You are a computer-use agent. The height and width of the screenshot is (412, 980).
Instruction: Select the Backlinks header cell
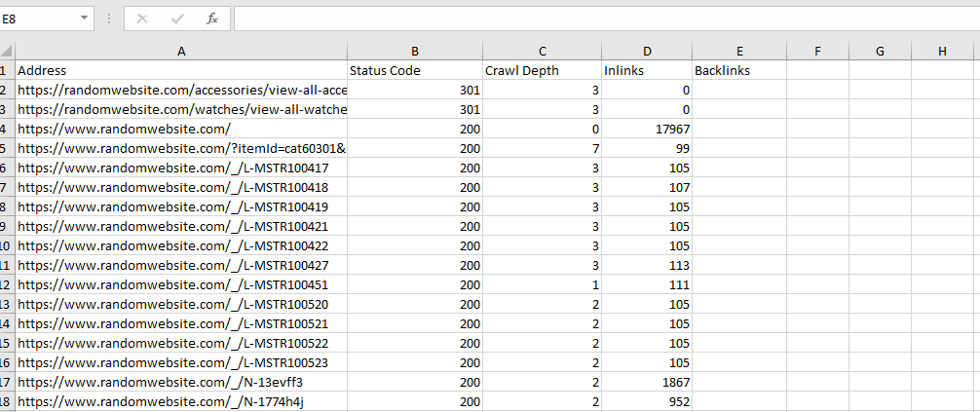pyautogui.click(x=739, y=71)
